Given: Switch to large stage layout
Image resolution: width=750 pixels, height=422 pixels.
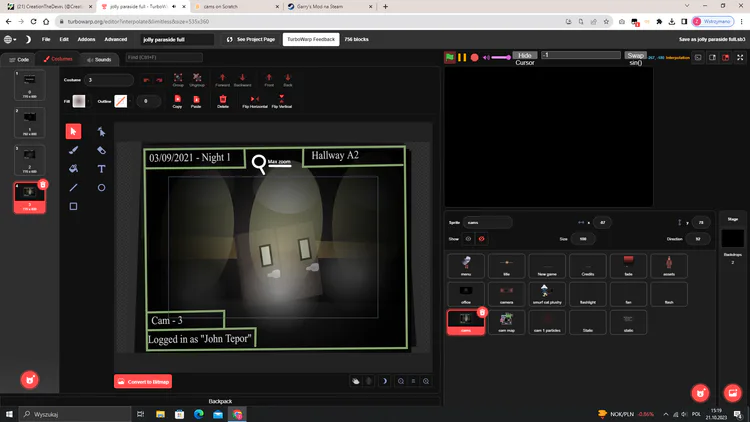Looking at the screenshot, I should pyautogui.click(x=726, y=57).
